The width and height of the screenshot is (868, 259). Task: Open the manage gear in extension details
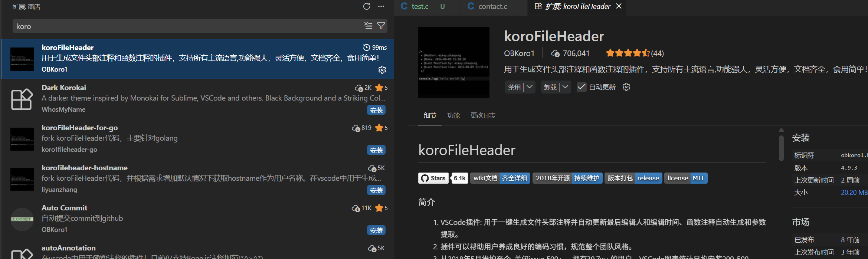(626, 87)
